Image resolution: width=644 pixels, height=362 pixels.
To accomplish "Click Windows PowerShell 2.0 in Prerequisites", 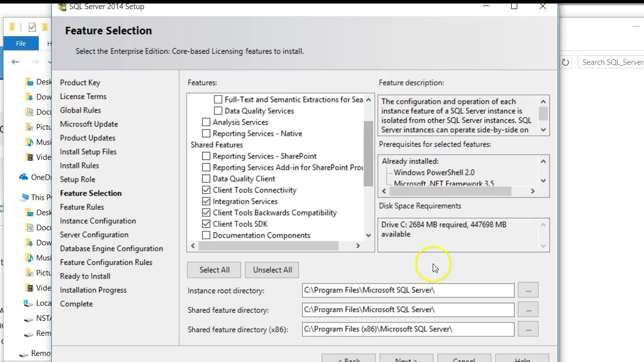I will [434, 172].
